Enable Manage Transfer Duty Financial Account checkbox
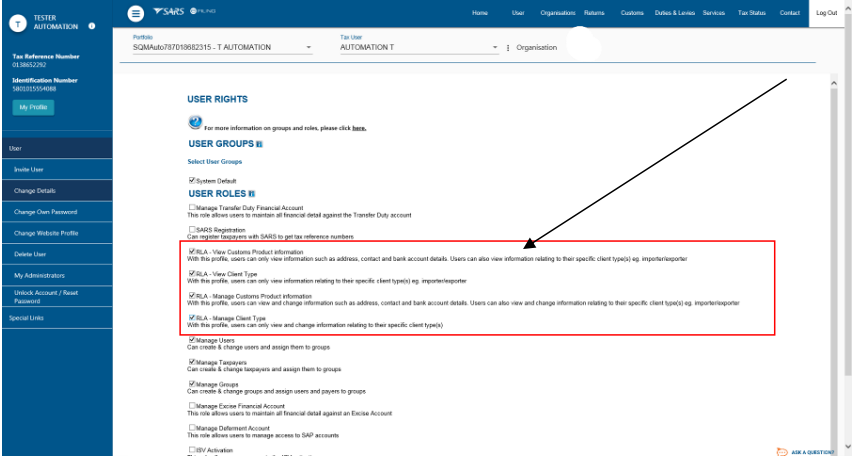The height and width of the screenshot is (457, 855). point(192,207)
